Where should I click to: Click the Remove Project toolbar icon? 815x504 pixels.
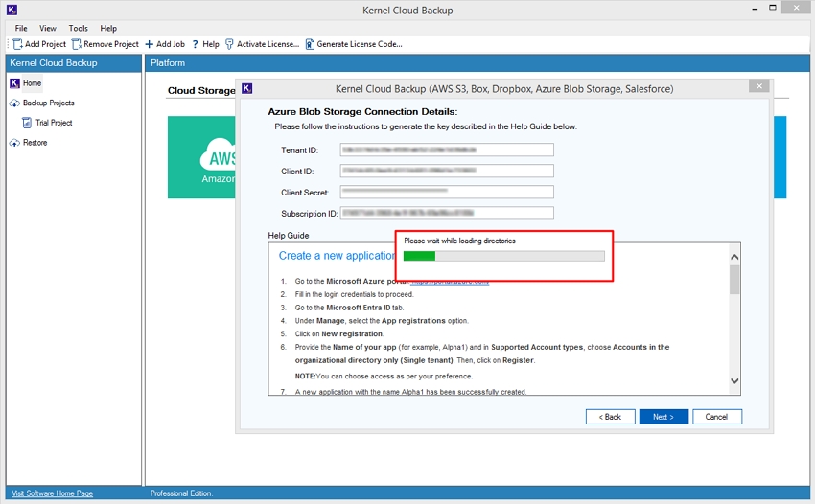[x=77, y=44]
